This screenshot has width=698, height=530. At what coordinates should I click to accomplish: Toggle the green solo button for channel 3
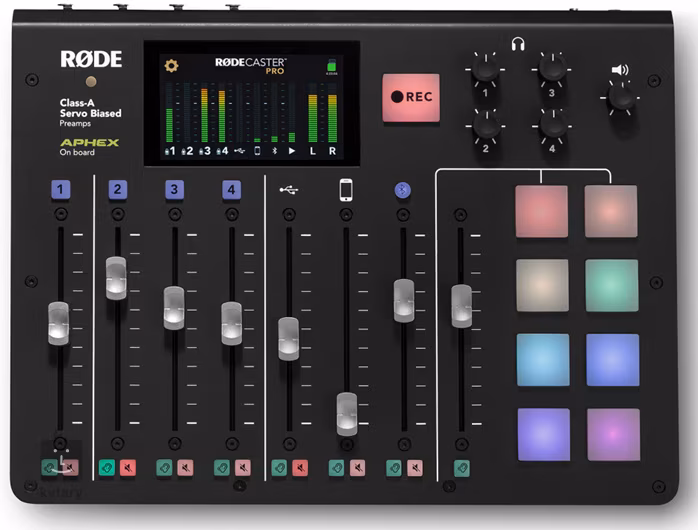tap(164, 468)
